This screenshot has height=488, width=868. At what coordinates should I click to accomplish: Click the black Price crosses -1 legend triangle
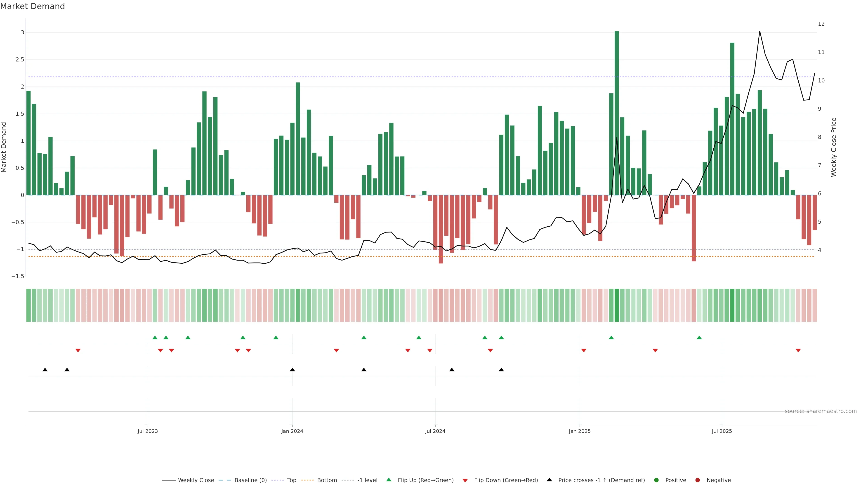coord(549,480)
